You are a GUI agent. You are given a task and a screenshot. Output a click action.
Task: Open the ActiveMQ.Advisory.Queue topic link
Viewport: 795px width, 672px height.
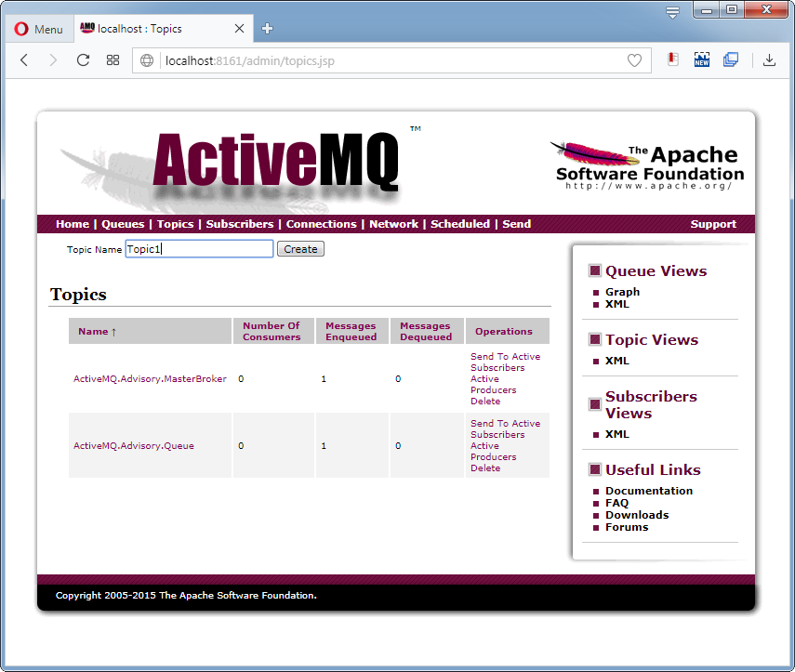point(134,446)
